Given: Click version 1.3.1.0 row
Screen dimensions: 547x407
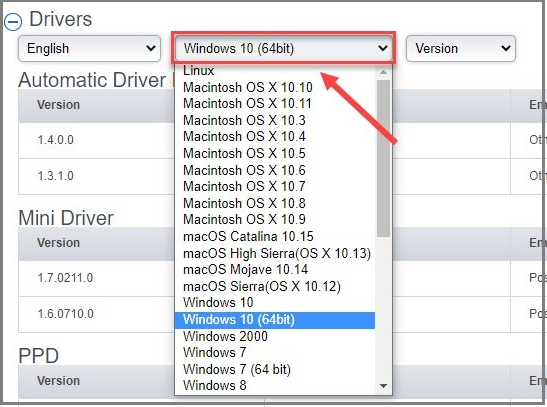Looking at the screenshot, I should (55, 176).
